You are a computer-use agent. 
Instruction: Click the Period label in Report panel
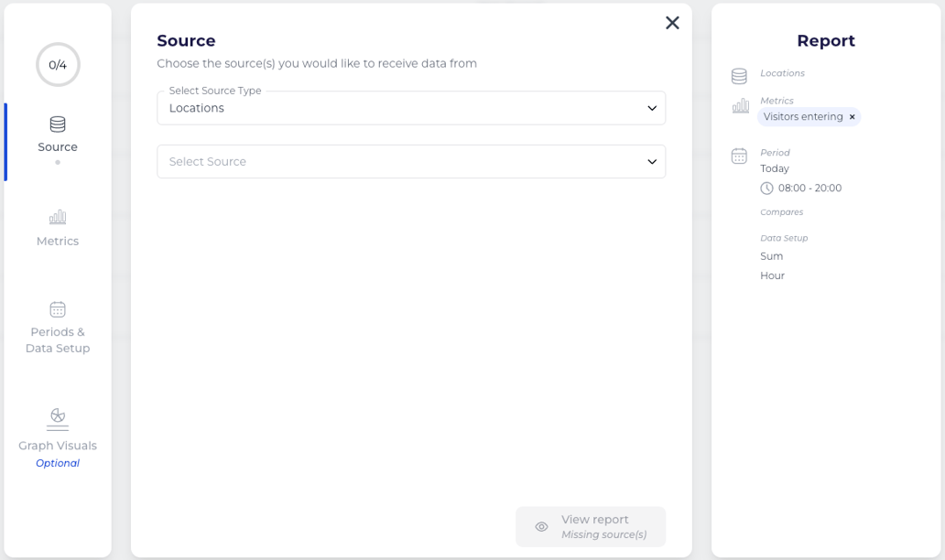click(x=775, y=152)
